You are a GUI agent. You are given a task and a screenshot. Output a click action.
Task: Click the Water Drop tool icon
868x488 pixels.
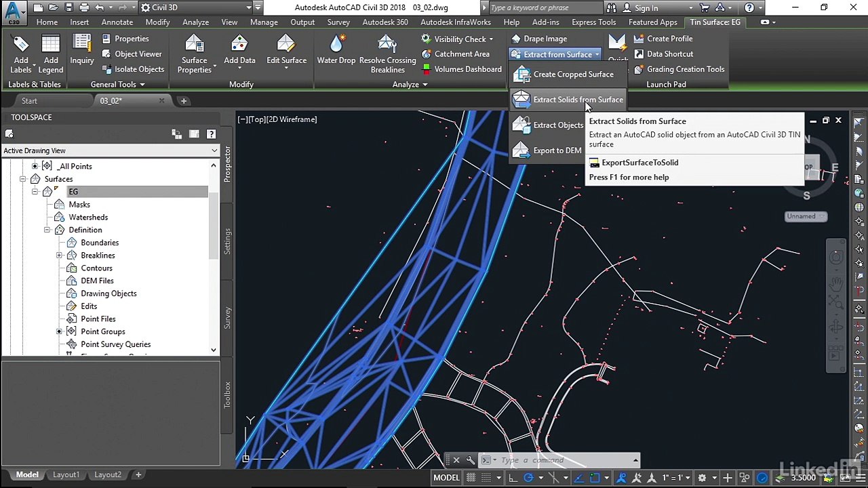[x=336, y=45]
